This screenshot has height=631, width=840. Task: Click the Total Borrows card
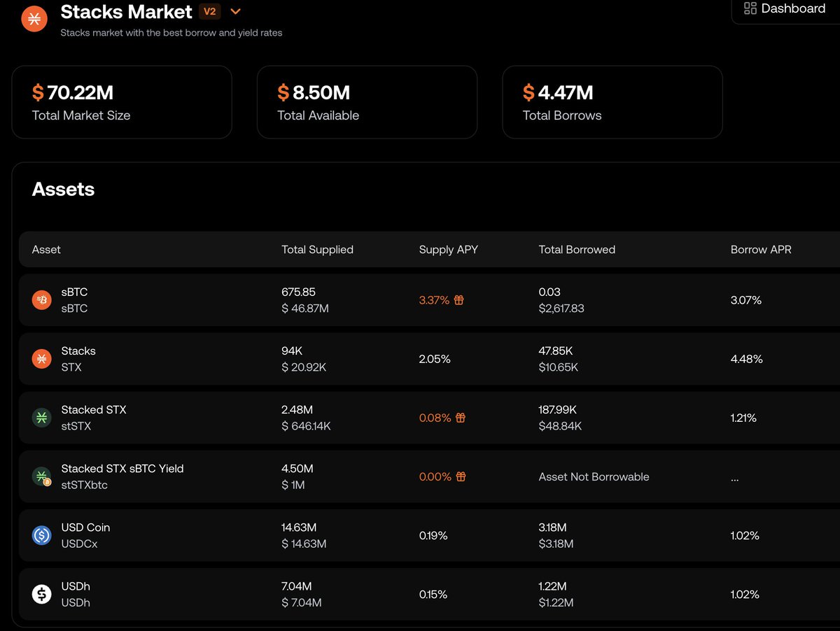[x=612, y=102]
